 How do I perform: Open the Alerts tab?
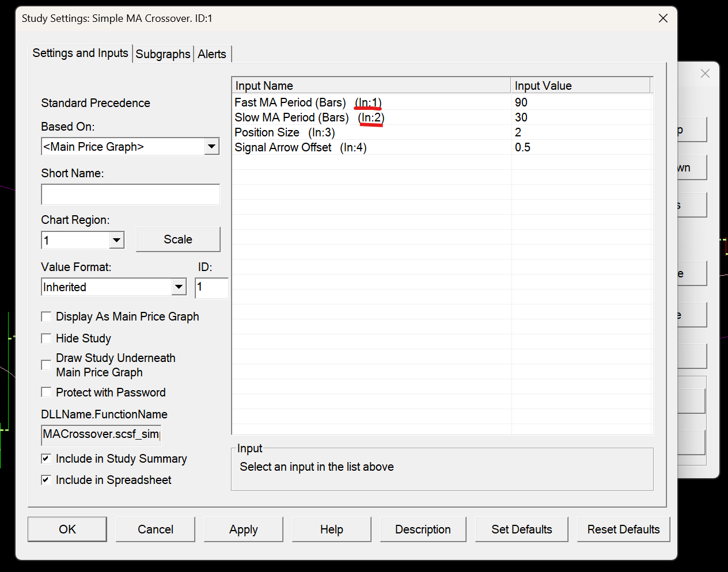coord(212,54)
